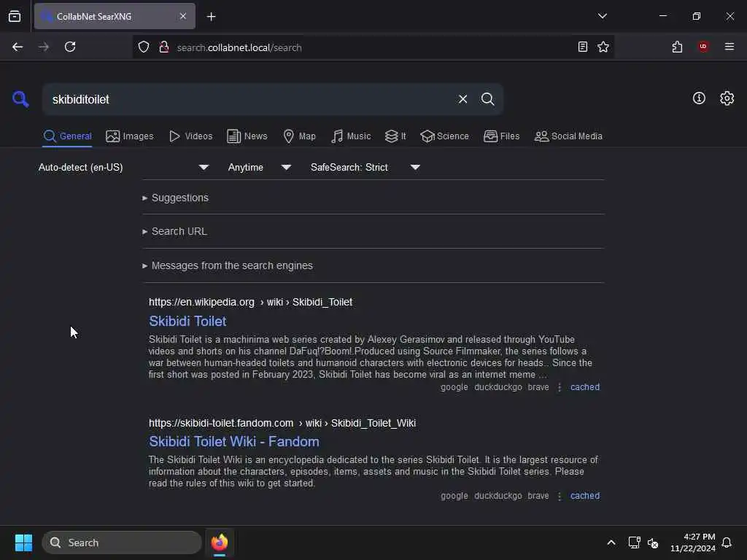
Task: Open the tracking protection shield icon
Action: 144,47
